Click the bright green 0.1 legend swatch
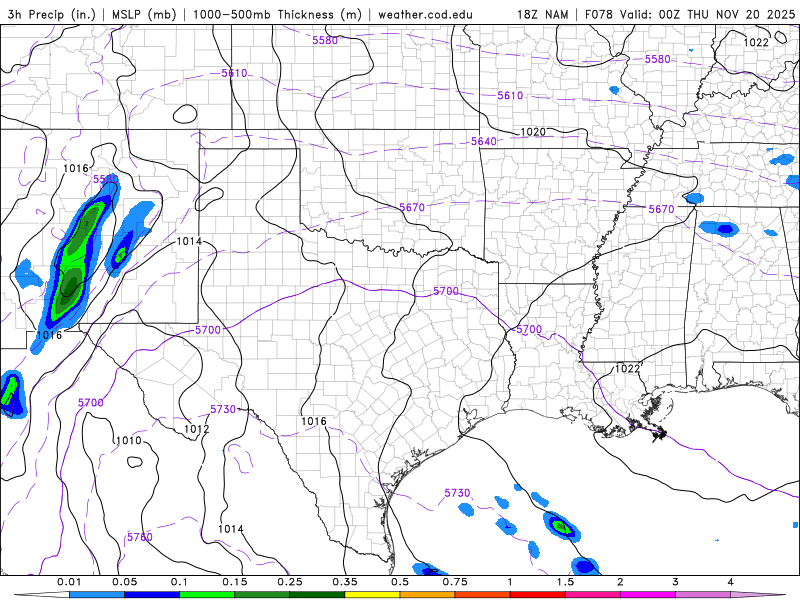The width and height of the screenshot is (800, 600). click(x=207, y=595)
